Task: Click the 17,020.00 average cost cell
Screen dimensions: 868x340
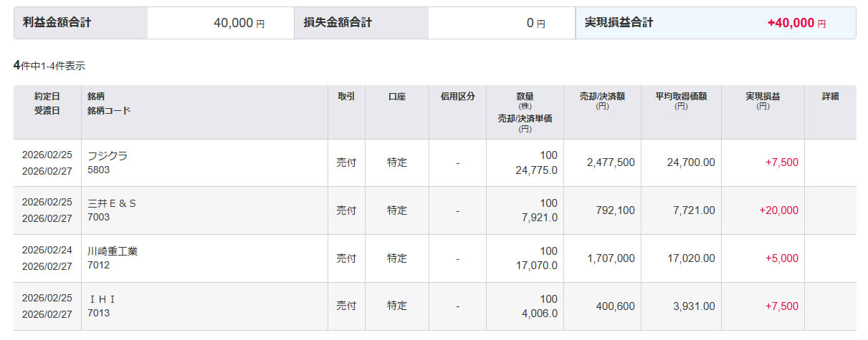Action: [x=690, y=258]
